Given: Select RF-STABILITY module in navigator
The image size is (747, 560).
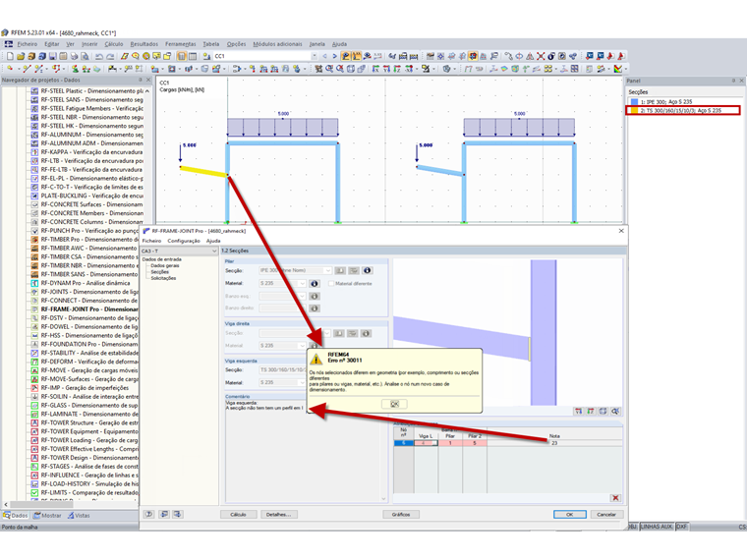Looking at the screenshot, I should (89, 353).
